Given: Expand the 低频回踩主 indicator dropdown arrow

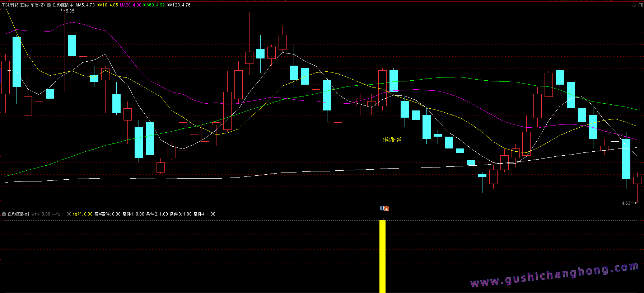Looking at the screenshot, I should point(49,5).
